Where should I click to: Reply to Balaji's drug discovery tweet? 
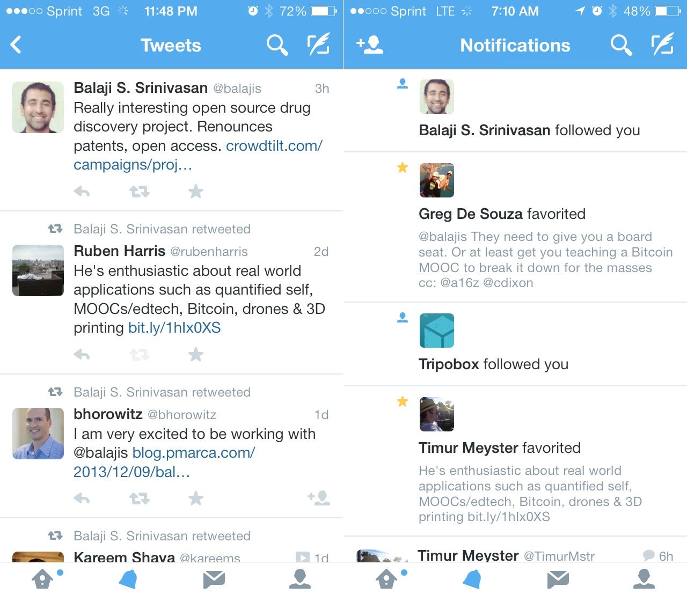pyautogui.click(x=82, y=191)
